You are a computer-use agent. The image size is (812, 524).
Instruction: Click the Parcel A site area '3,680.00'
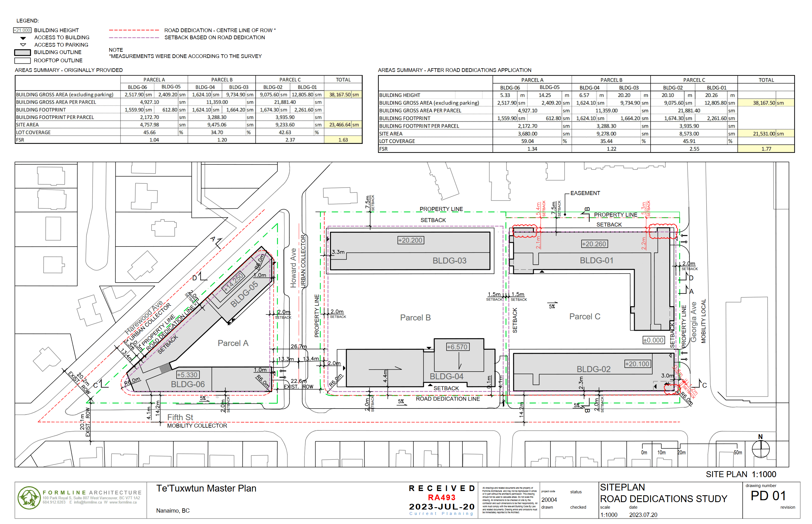[x=528, y=134]
